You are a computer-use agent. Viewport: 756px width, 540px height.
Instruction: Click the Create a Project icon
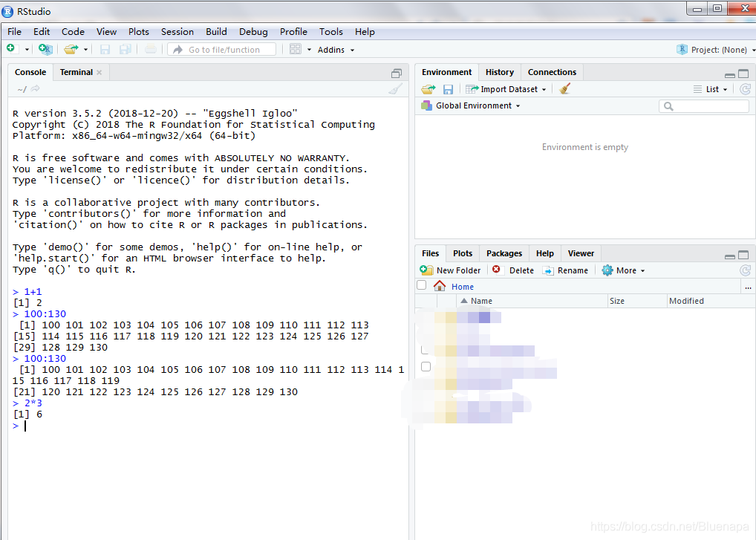tap(45, 49)
